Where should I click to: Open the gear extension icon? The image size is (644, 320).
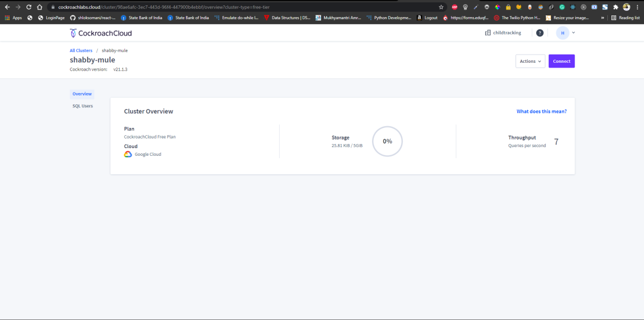click(486, 7)
